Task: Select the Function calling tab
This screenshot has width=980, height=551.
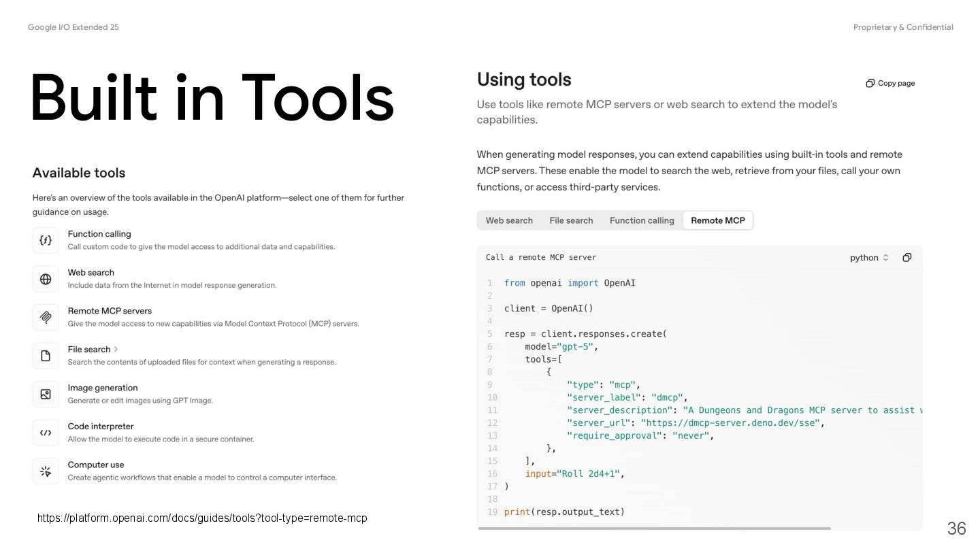Action: [x=642, y=220]
